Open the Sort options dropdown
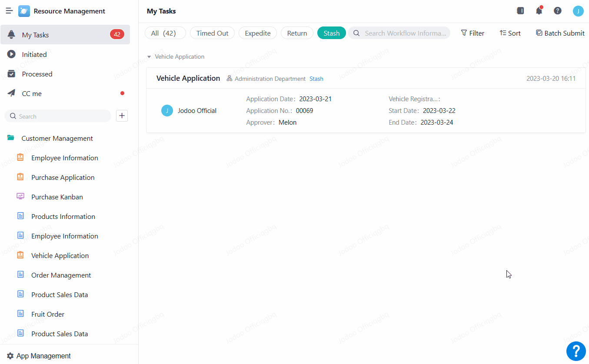 click(510, 33)
